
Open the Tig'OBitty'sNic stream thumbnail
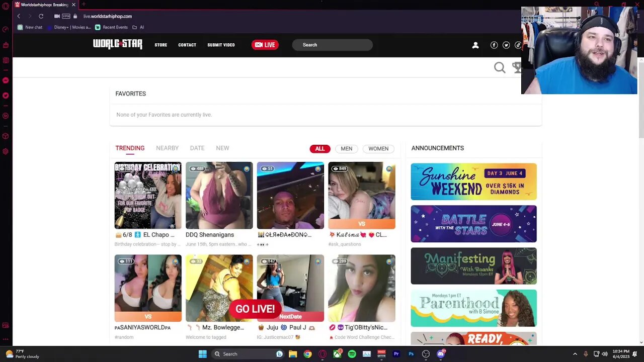click(362, 288)
